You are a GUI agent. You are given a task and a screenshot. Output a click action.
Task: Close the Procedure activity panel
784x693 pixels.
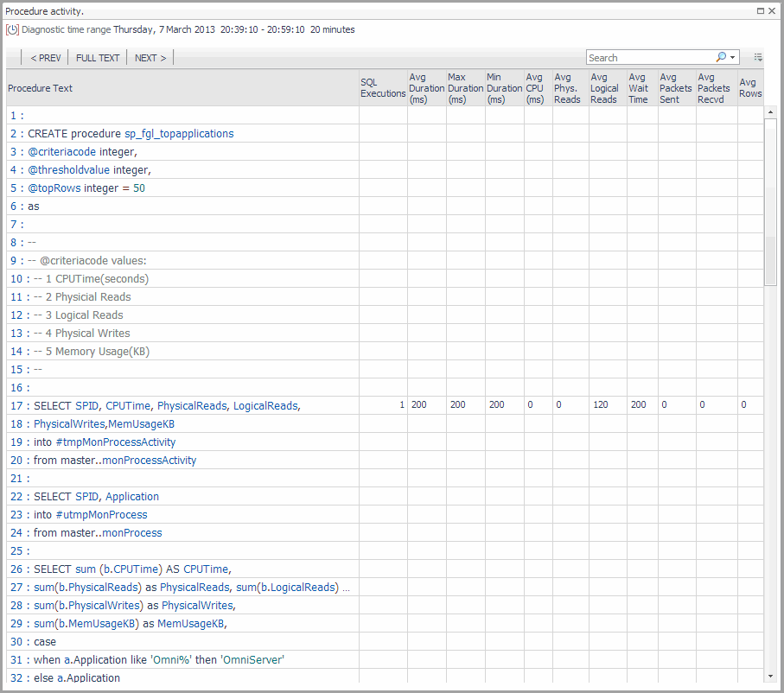point(773,11)
